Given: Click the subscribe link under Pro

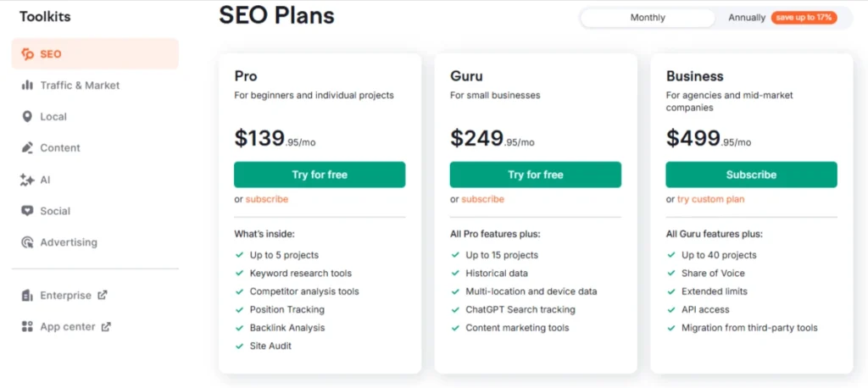Looking at the screenshot, I should point(267,199).
